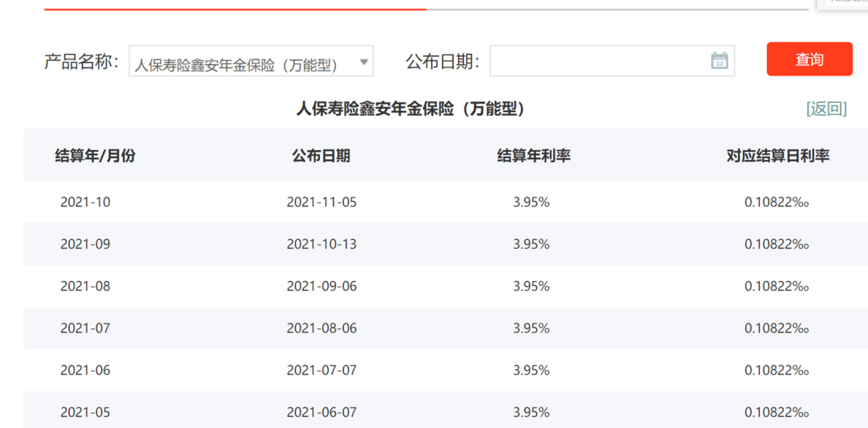Click the 2021-08-06 publish date cell
The width and height of the screenshot is (868, 428).
point(321,328)
